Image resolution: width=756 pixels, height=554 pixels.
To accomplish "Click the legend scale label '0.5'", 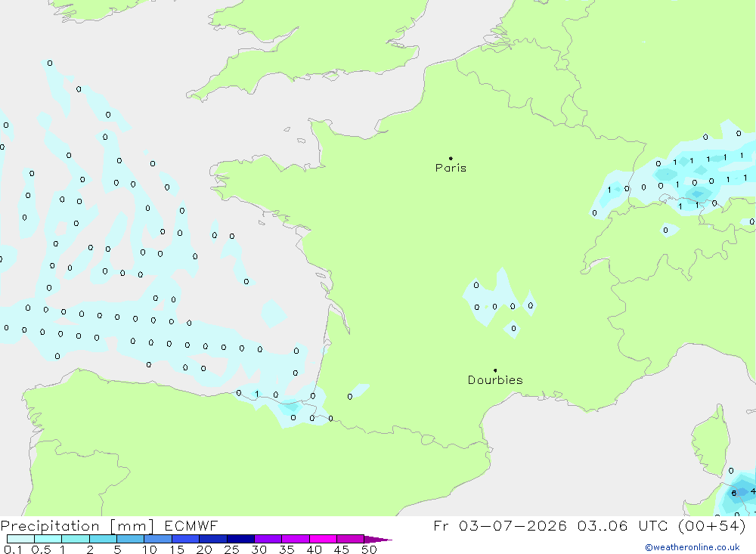I will tap(41, 549).
